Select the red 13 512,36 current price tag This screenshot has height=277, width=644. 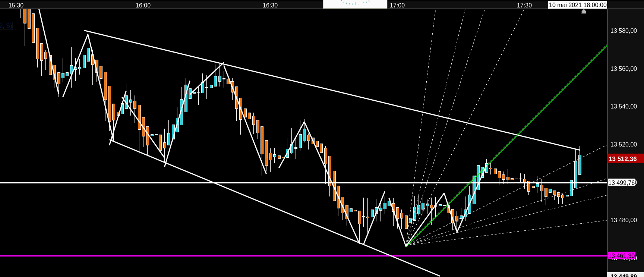pyautogui.click(x=626, y=159)
